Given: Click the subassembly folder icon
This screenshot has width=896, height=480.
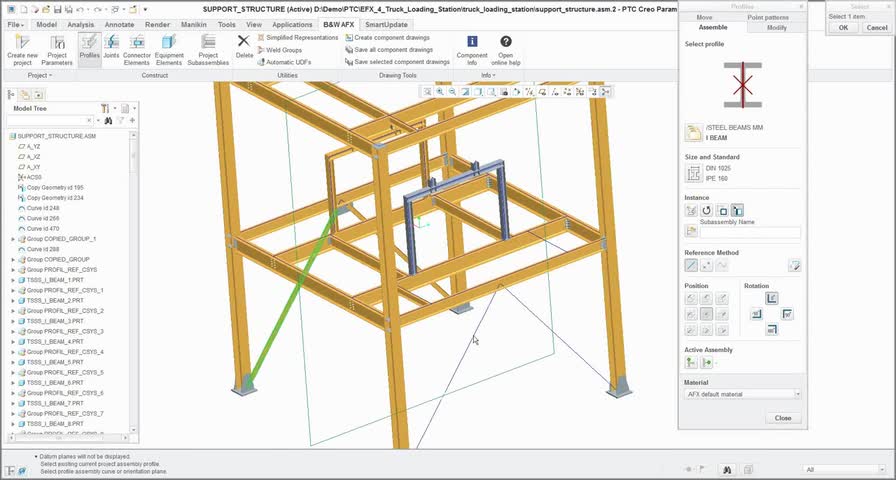Looking at the screenshot, I should (691, 231).
